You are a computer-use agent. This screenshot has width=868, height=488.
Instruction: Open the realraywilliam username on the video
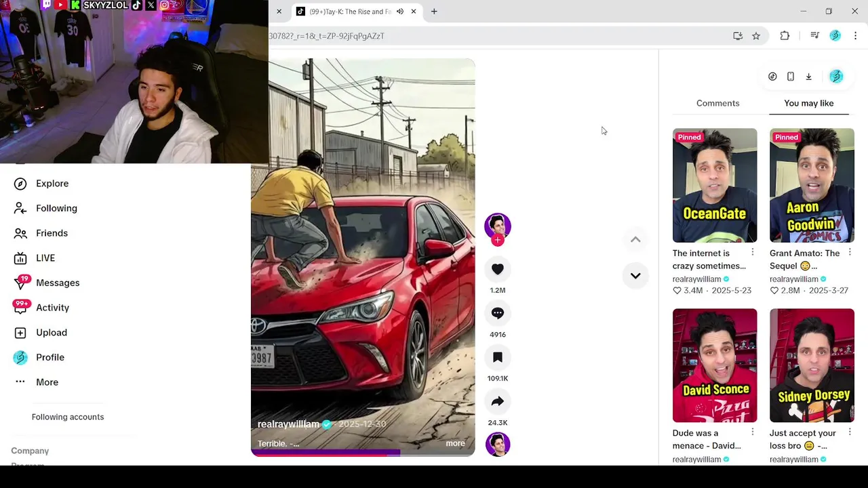(288, 424)
